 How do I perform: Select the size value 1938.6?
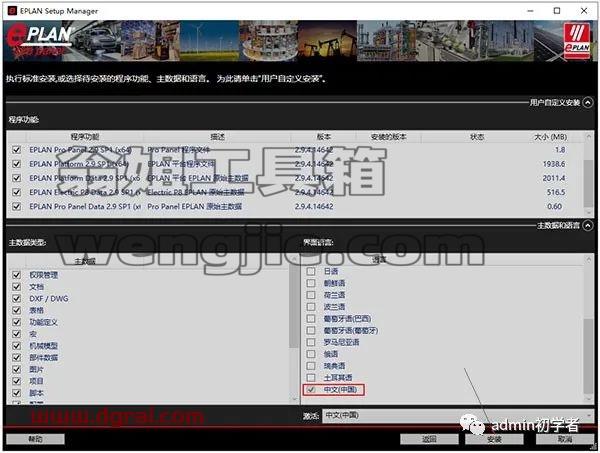pyautogui.click(x=554, y=164)
